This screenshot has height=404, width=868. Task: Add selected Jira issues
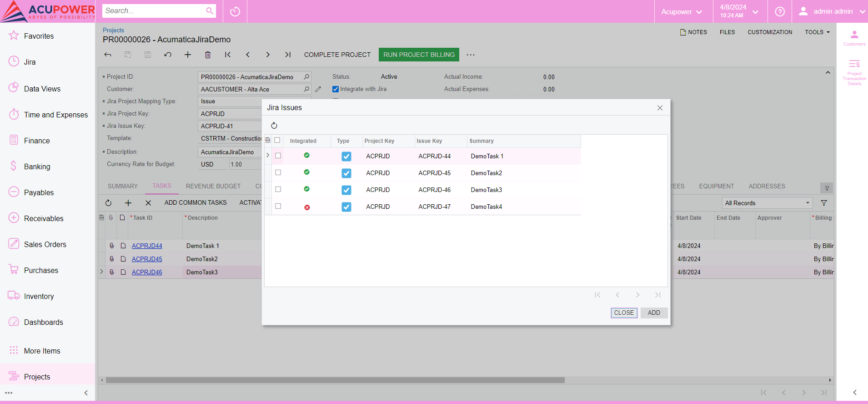click(x=654, y=313)
